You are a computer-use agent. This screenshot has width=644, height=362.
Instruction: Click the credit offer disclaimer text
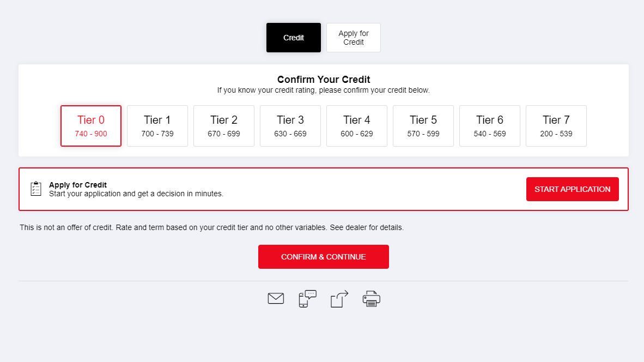[211, 227]
